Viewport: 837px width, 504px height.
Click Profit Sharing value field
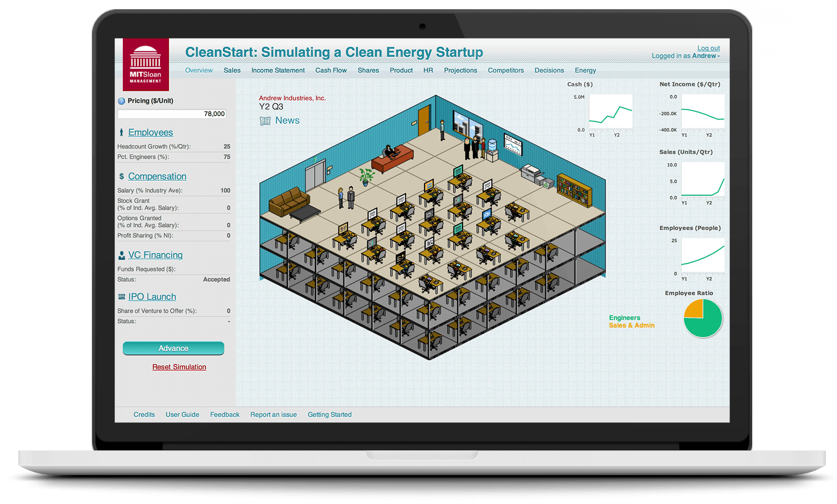(228, 236)
